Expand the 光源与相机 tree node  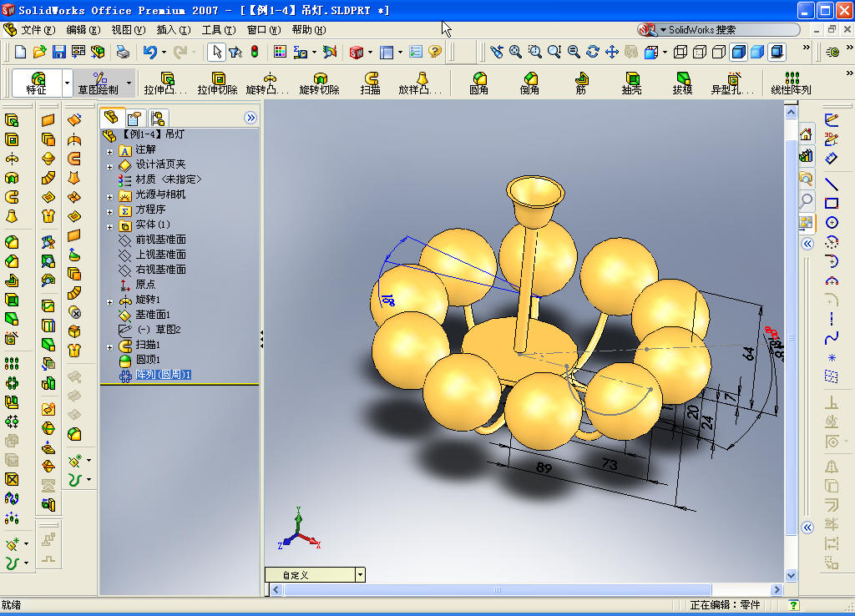click(109, 197)
